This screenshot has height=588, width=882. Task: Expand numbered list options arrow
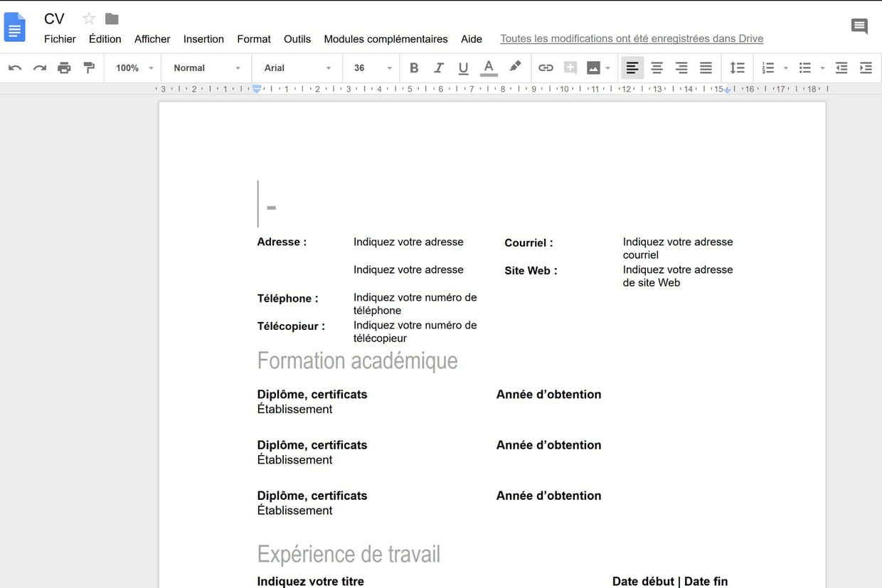coord(785,68)
